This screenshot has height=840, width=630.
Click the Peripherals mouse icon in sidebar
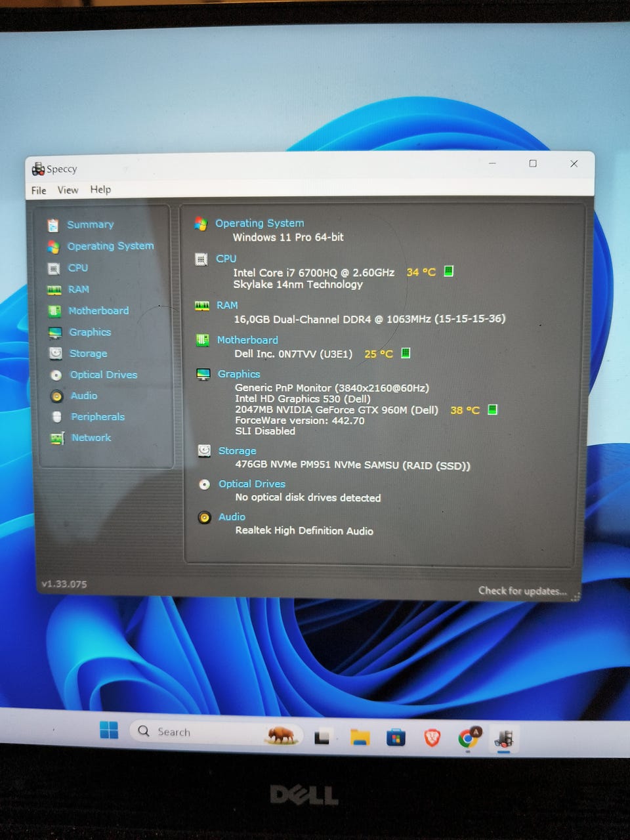[x=57, y=417]
